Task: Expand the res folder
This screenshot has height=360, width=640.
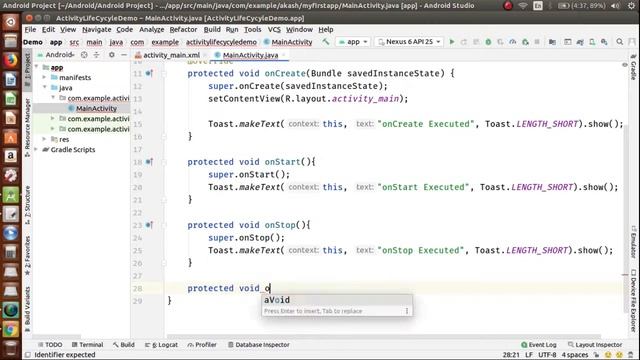Action: (44, 139)
